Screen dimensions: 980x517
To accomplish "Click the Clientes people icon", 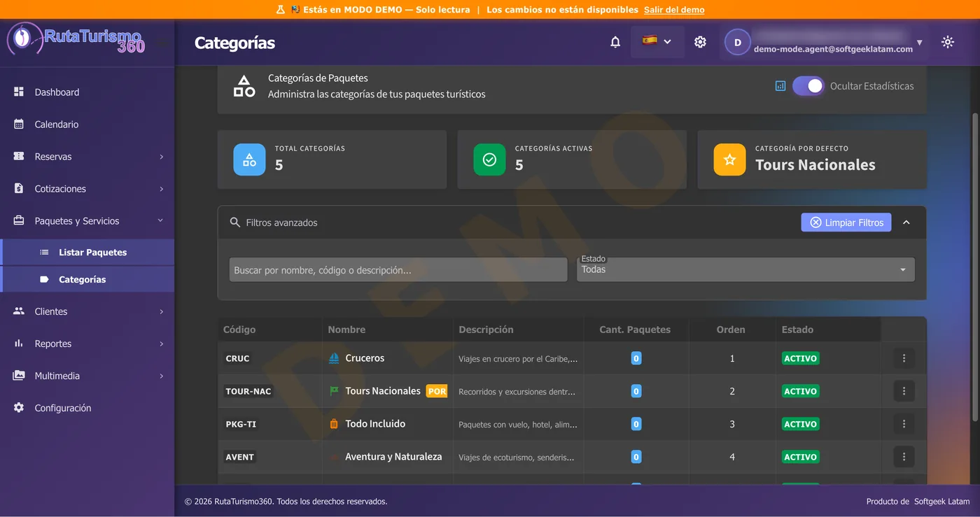I will click(19, 311).
